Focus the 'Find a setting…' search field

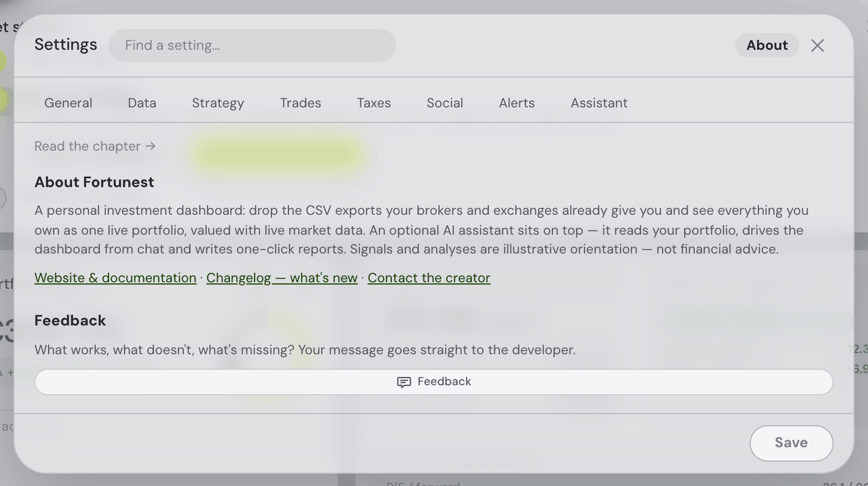coord(252,45)
